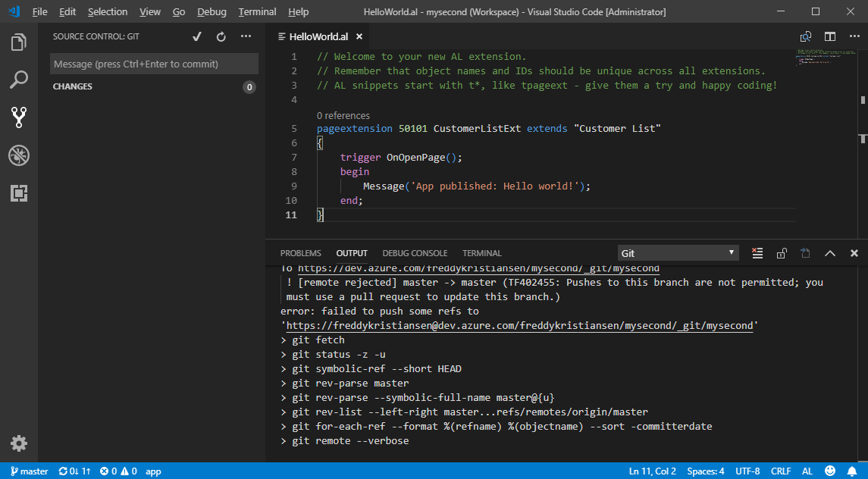Open the Git output channel dropdown
The width and height of the screenshot is (868, 479).
678,253
